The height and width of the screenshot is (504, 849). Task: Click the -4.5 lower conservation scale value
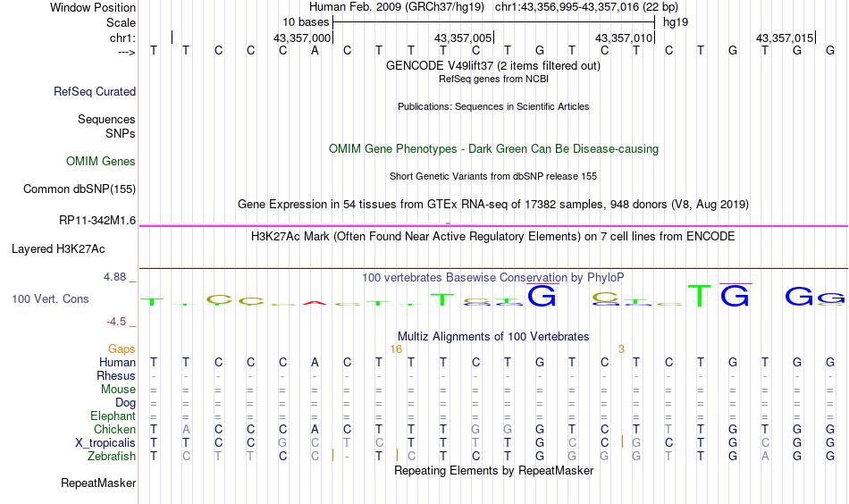pyautogui.click(x=116, y=322)
